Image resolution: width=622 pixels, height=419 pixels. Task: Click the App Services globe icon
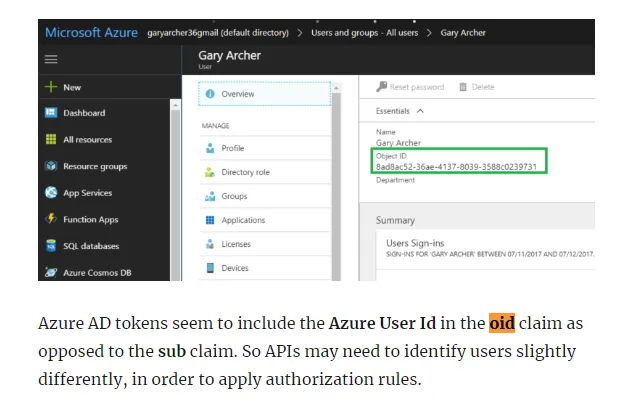point(51,192)
